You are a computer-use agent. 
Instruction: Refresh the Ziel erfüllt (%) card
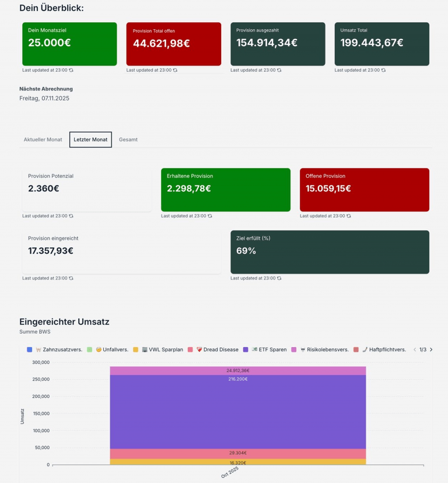(x=279, y=278)
